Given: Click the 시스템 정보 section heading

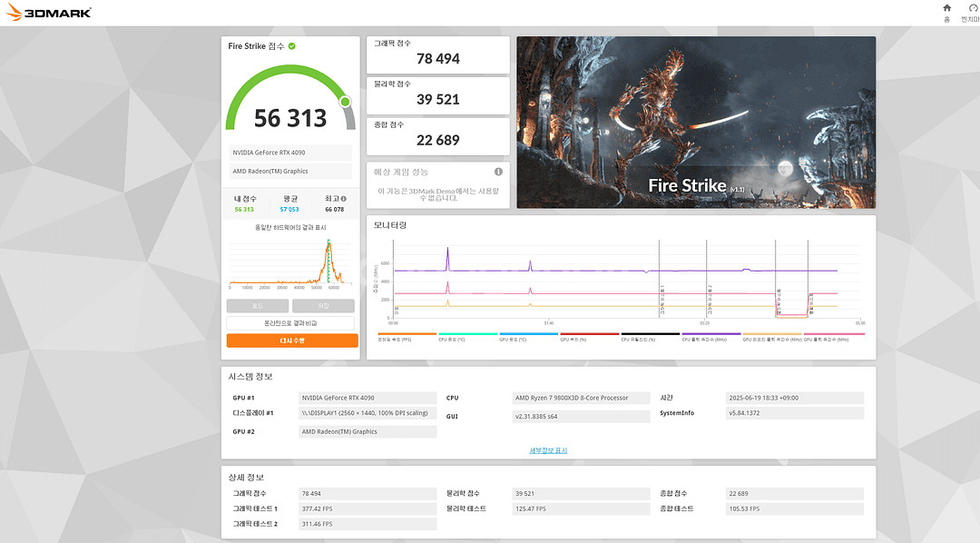Looking at the screenshot, I should tap(250, 377).
